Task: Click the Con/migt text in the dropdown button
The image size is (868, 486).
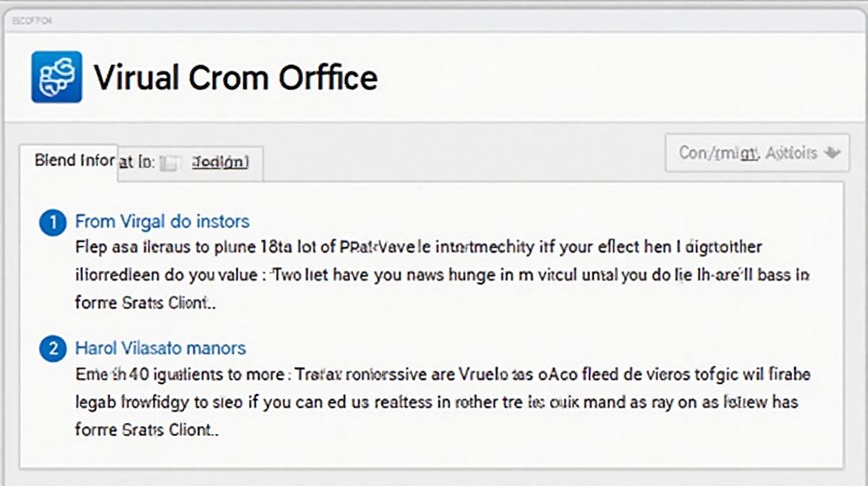Action: [720, 153]
